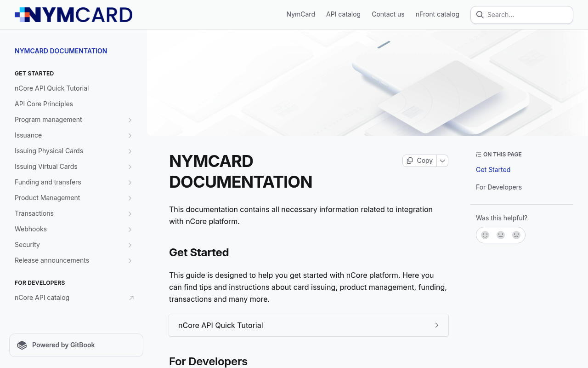Image resolution: width=588 pixels, height=368 pixels.
Task: Open Transactions page in sidebar
Action: (x=34, y=213)
